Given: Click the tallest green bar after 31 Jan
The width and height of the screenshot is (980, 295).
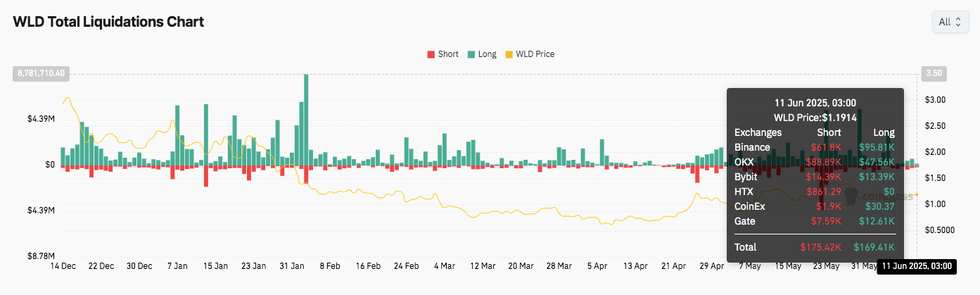Looking at the screenshot, I should pos(306,120).
